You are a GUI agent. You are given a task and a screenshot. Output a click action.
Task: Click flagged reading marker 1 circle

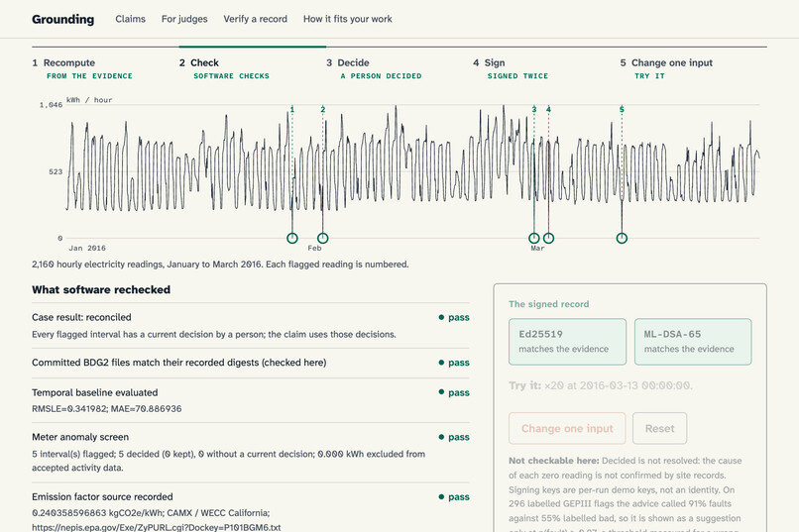(x=292, y=238)
